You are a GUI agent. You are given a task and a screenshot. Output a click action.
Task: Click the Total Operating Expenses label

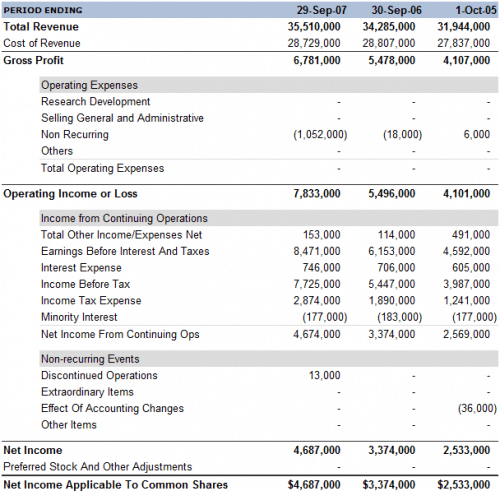(x=102, y=168)
